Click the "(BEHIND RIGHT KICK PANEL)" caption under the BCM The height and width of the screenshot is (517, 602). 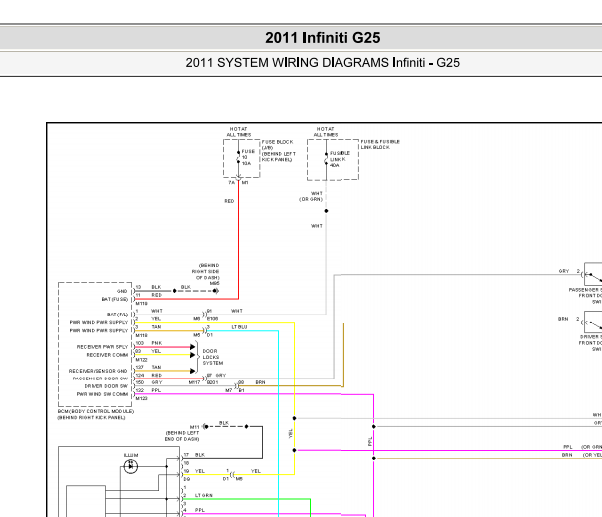tap(91, 417)
